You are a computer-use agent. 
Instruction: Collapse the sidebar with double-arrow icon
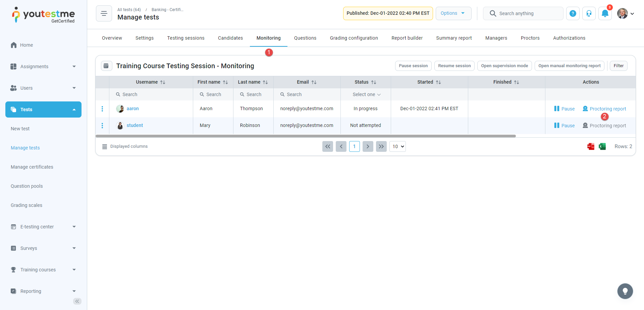tap(77, 301)
